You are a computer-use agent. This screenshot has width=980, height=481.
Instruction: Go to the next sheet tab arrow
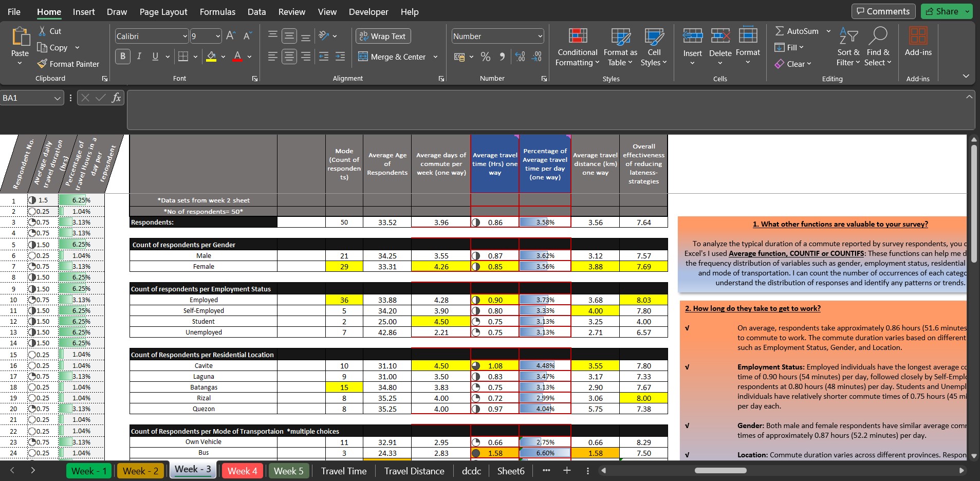click(33, 470)
